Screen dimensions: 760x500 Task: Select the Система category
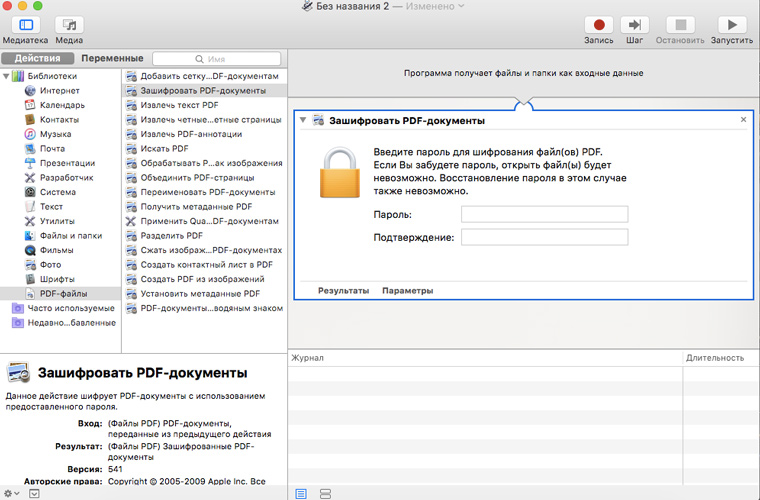tap(58, 192)
